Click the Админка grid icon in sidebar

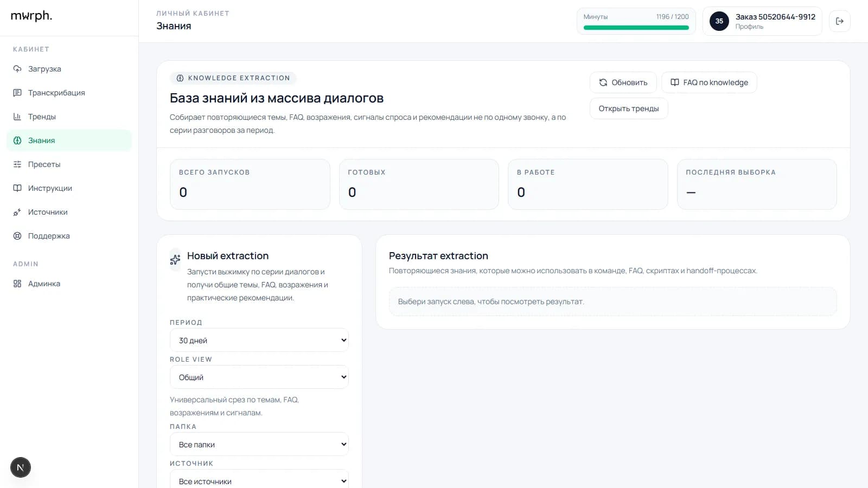(x=17, y=284)
